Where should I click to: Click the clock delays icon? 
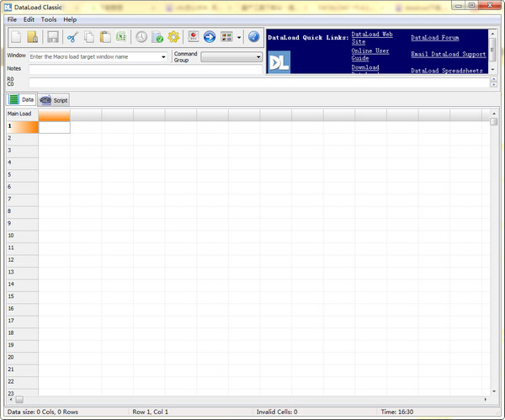pos(141,37)
